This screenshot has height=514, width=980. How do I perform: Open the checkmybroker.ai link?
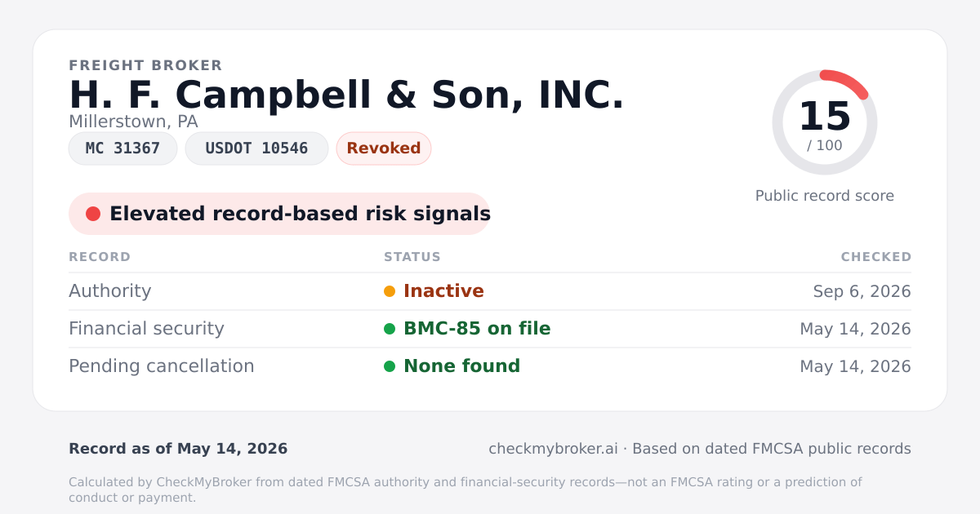(x=553, y=449)
